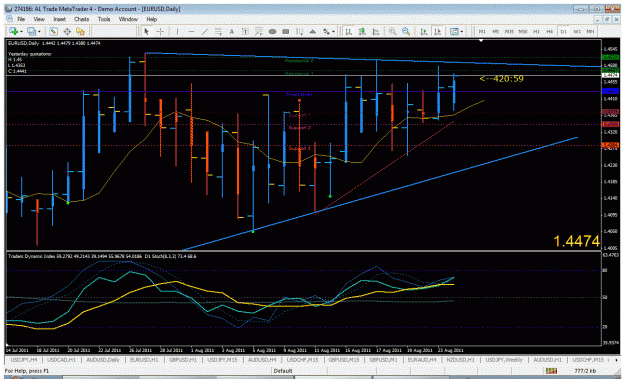Switch to M5 timeframe
The width and height of the screenshot is (625, 379).
click(x=495, y=31)
